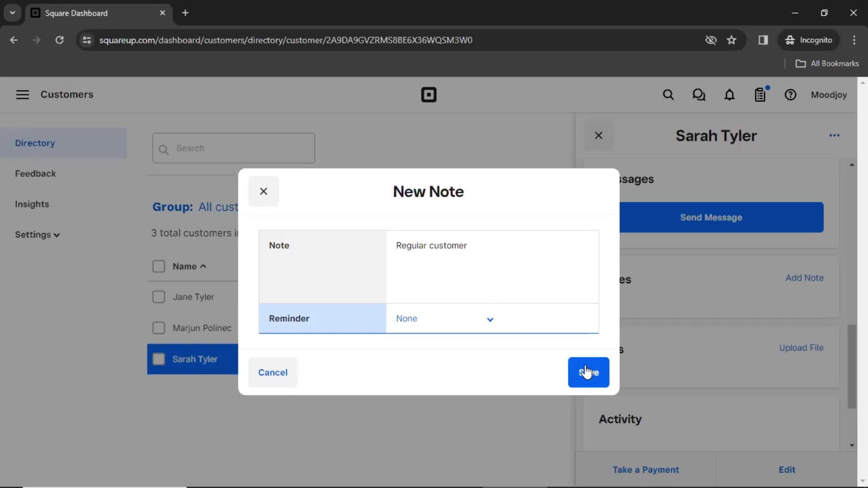
Task: Close the Square Dashboard tab
Action: tap(162, 13)
